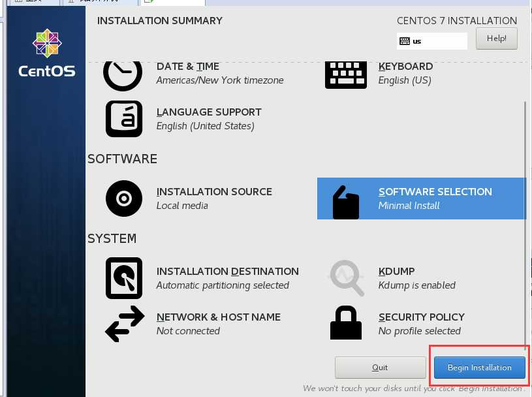Click 'Minimal Install' status text
The width and height of the screenshot is (532, 397).
coord(409,206)
